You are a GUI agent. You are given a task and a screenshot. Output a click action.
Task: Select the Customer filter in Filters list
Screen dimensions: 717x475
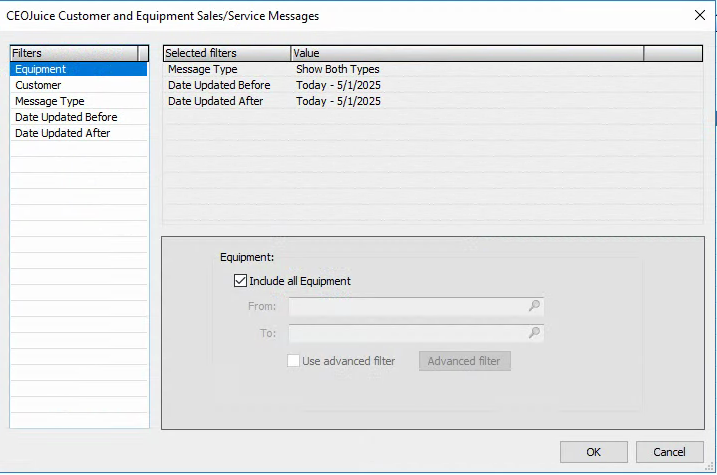point(79,85)
